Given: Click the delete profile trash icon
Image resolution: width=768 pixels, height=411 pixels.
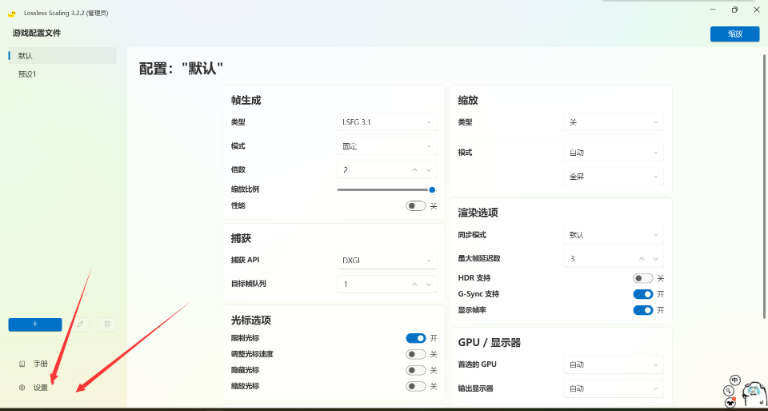Looking at the screenshot, I should click(107, 325).
